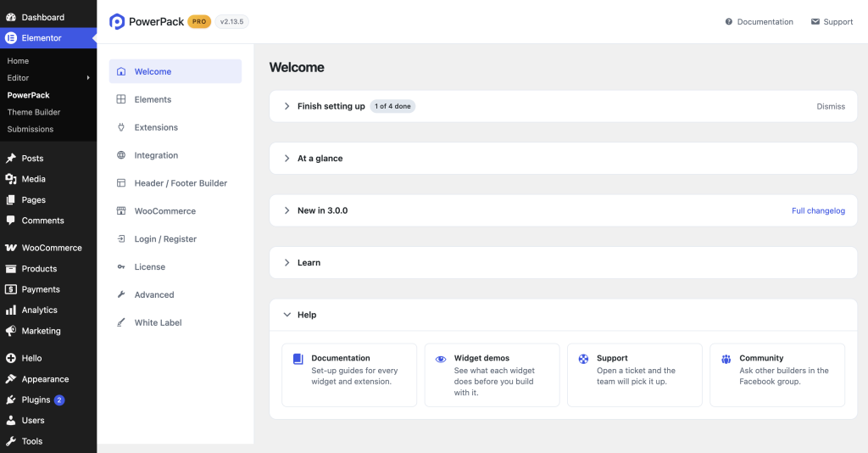The image size is (868, 453).
Task: Dismiss the Finish setting up panel
Action: coord(831,106)
